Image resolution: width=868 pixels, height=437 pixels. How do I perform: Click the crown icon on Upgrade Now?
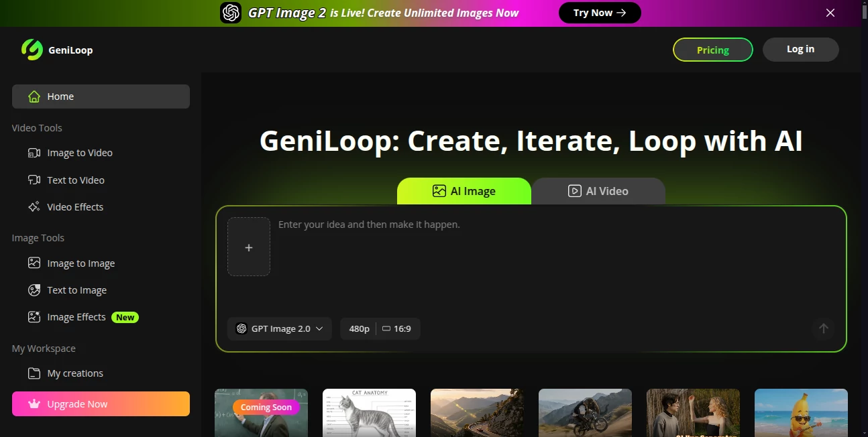[x=34, y=404]
